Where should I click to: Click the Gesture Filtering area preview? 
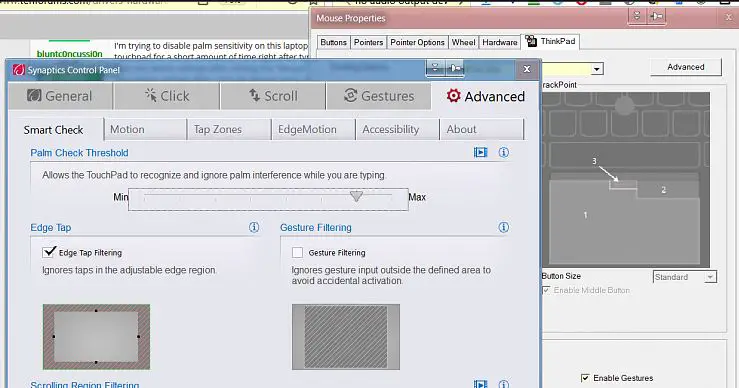pos(346,337)
